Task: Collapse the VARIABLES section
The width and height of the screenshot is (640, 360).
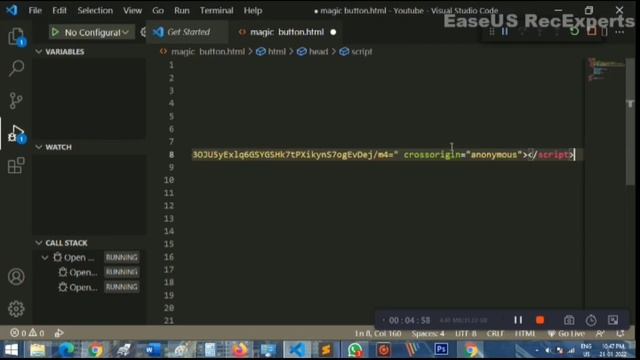Action: pos(90,51)
